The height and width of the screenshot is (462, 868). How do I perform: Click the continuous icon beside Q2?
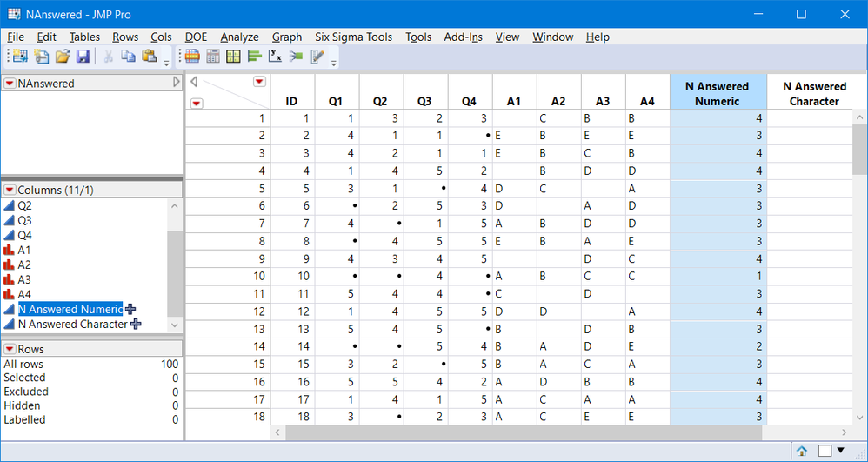pyautogui.click(x=9, y=205)
